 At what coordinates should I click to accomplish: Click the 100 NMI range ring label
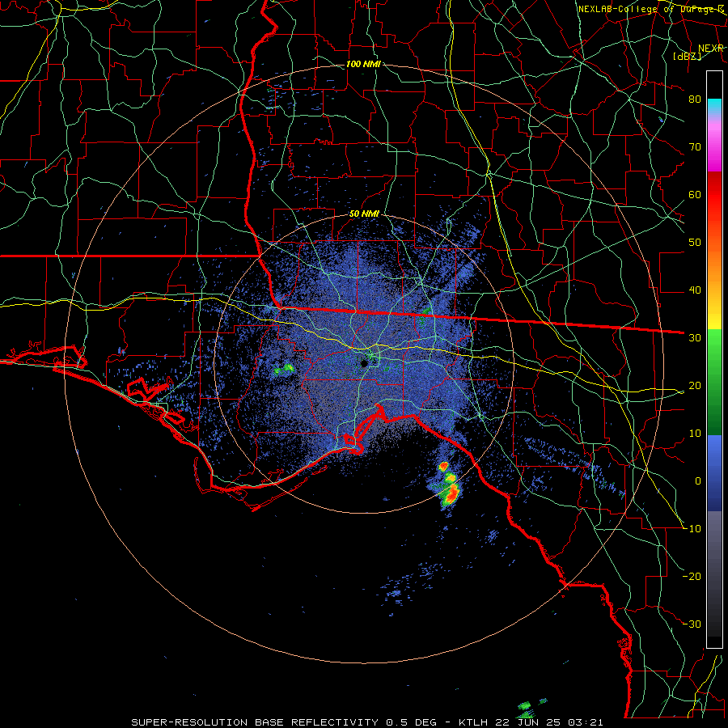click(363, 64)
